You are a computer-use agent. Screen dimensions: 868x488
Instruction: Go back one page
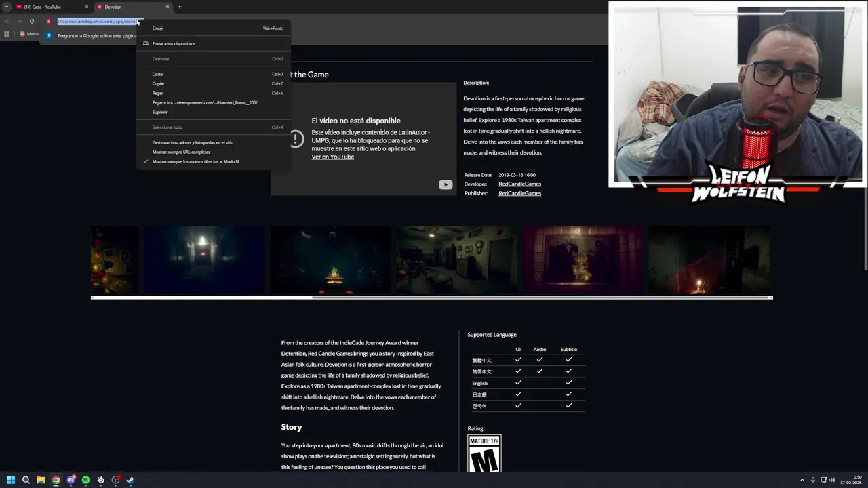(x=7, y=21)
